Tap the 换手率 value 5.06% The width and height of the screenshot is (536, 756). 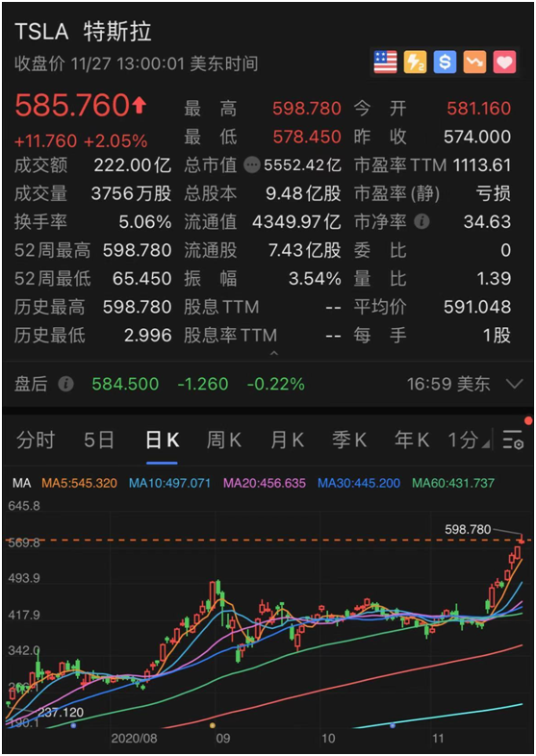click(145, 222)
